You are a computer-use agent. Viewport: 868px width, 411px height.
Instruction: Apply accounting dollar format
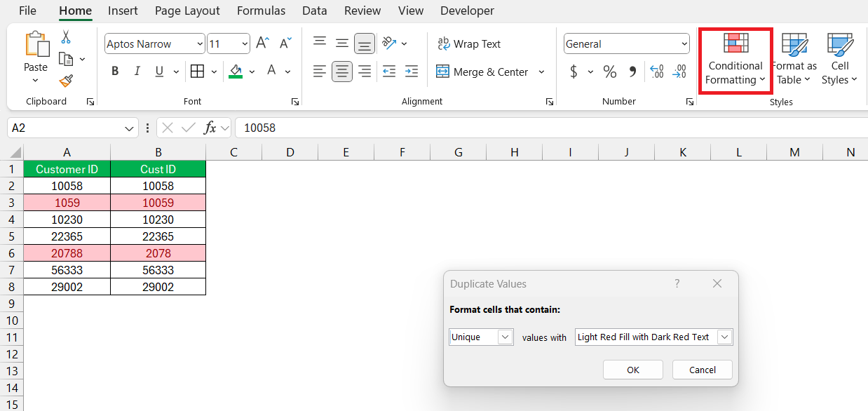tap(574, 72)
